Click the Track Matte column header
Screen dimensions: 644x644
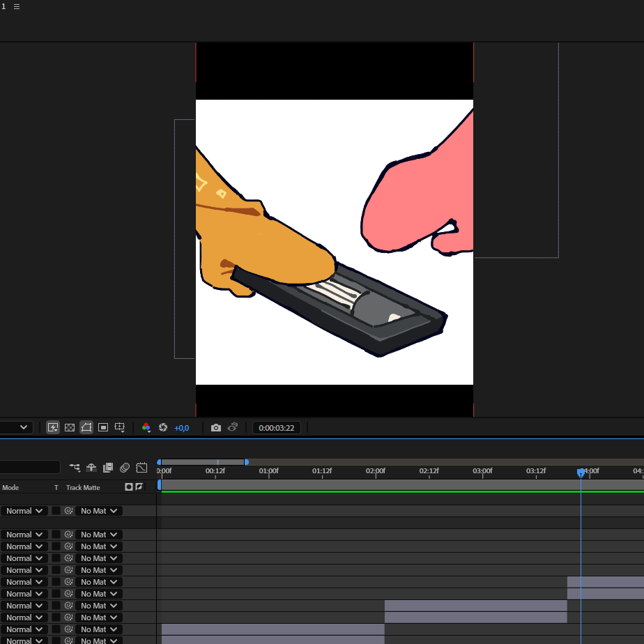tap(83, 487)
